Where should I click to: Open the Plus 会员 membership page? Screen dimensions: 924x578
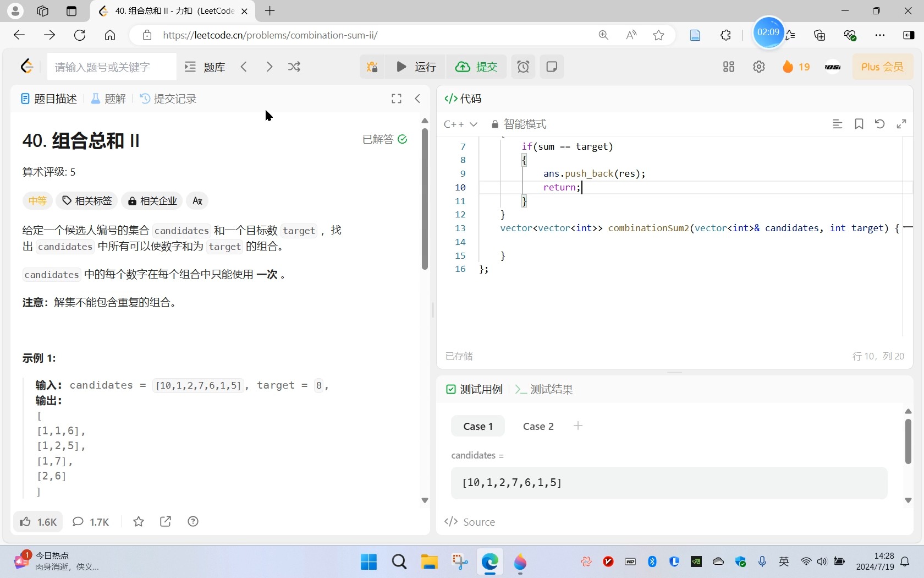[883, 67]
